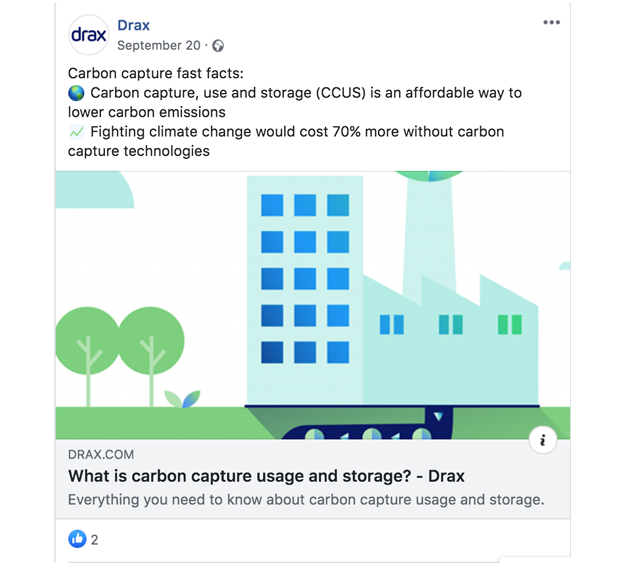Click the "Carbon capture fast facts:" line
Image resolution: width=630 pixels, height=565 pixels.
pyautogui.click(x=156, y=74)
